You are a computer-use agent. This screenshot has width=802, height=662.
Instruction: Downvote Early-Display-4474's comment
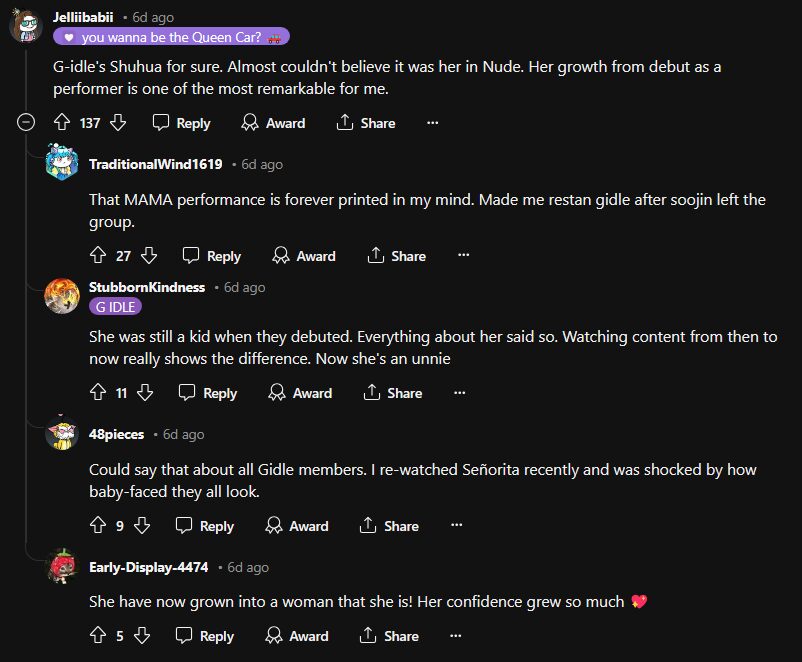[142, 636]
